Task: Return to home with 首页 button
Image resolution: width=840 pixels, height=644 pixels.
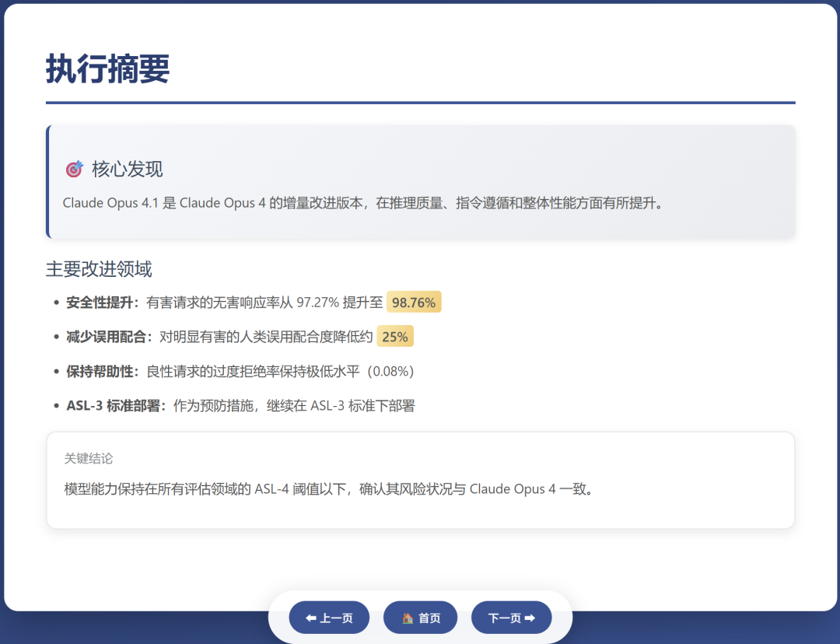Action: [421, 618]
